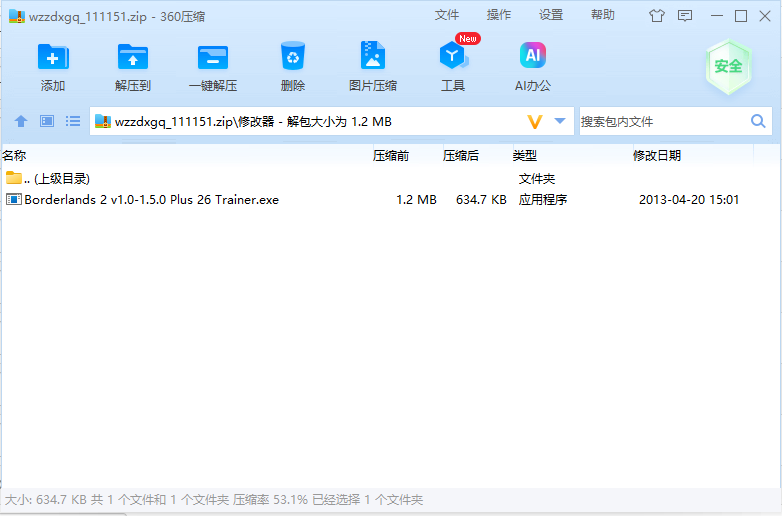Select the .. (上级目录) parent folder row
This screenshot has height=516, width=782.
coord(391,178)
